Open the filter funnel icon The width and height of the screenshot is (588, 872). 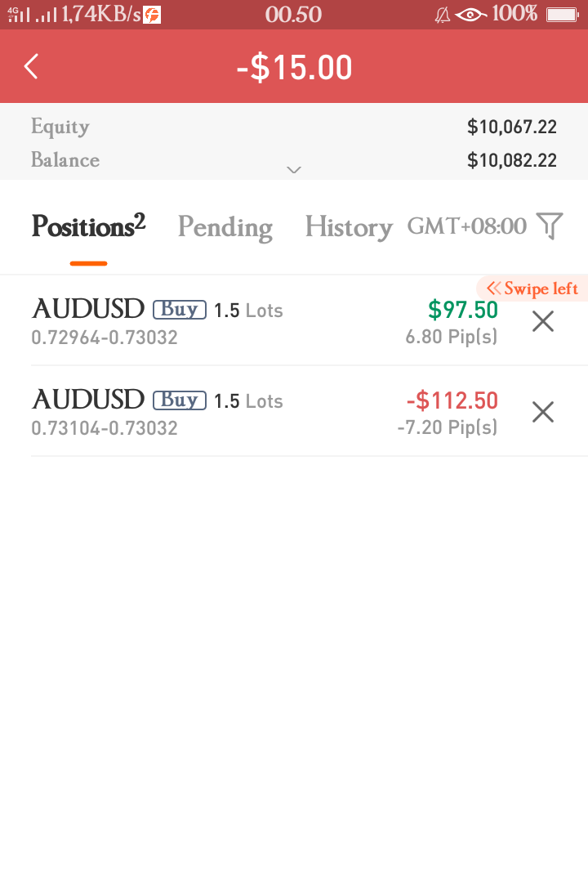click(x=550, y=226)
